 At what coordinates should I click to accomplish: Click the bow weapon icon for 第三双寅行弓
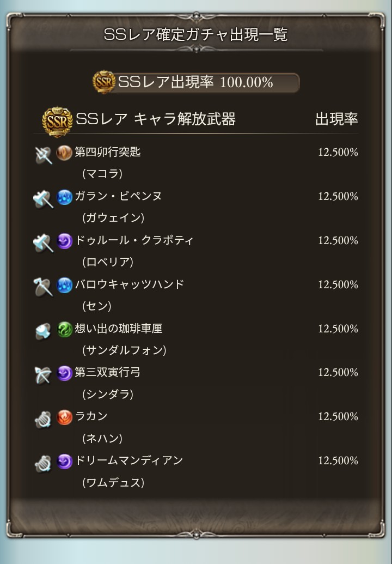(43, 375)
